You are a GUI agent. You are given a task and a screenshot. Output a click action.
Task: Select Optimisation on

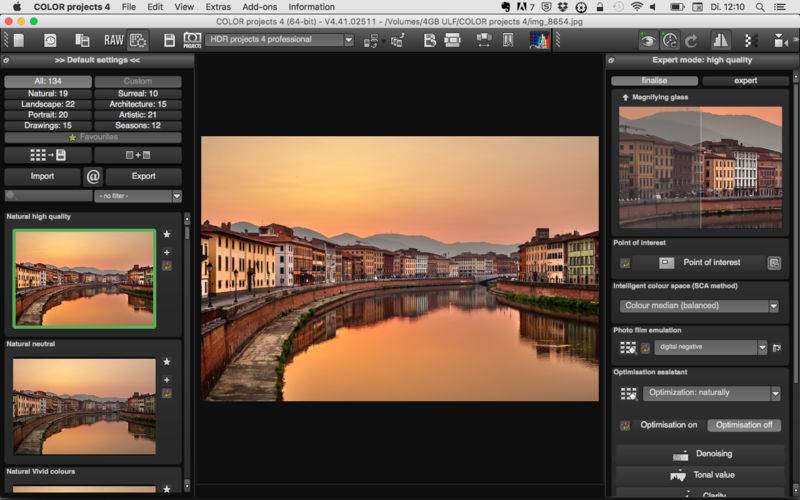tap(668, 425)
